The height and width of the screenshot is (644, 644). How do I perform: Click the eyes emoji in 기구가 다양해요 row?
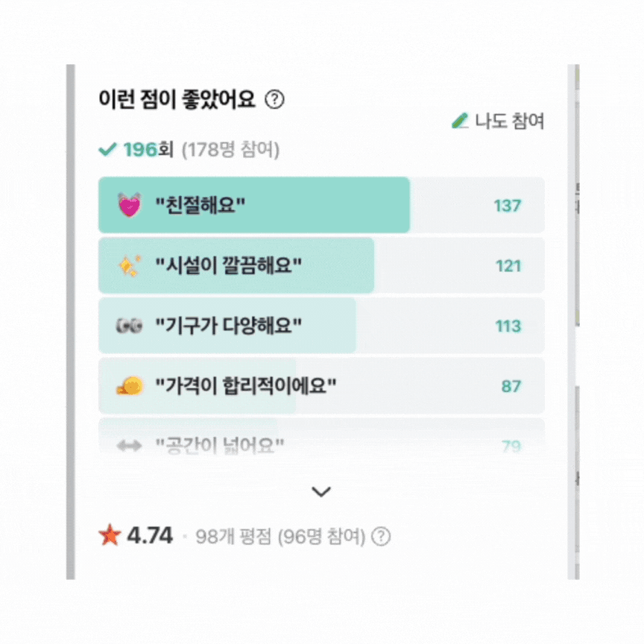pos(129,326)
